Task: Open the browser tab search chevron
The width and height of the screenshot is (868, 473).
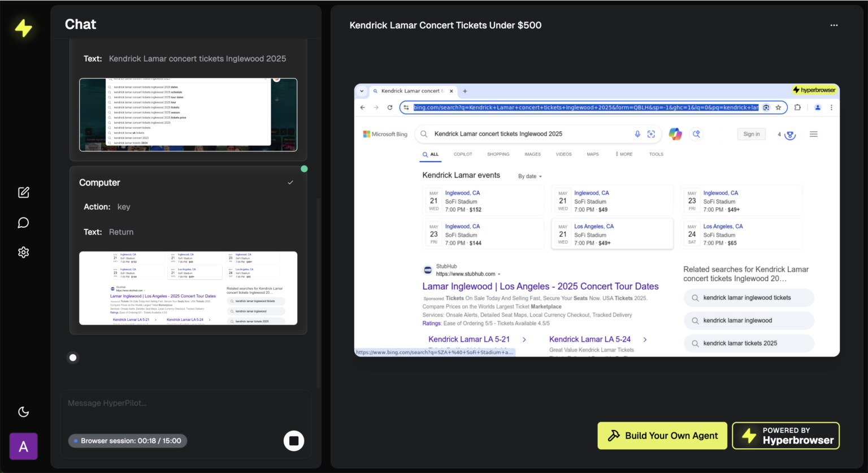Action: click(362, 91)
